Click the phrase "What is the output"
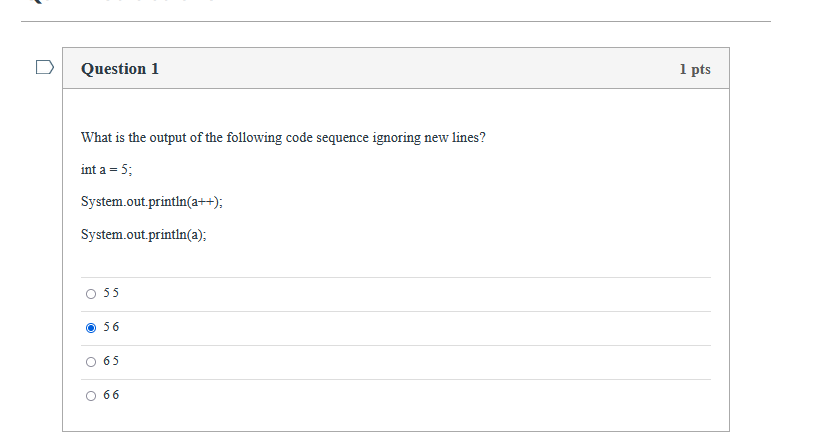The image size is (814, 446). click(136, 137)
